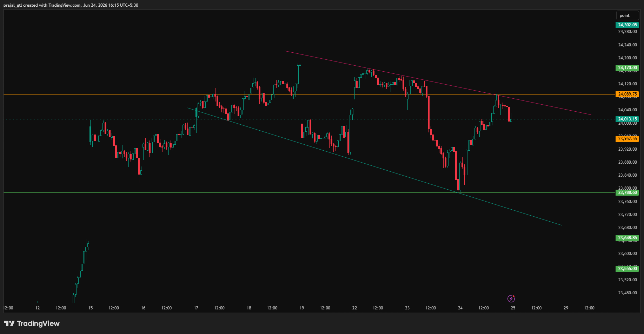Image resolution: width=644 pixels, height=334 pixels.
Task: Click date label 15 on time axis
Action: click(x=91, y=308)
